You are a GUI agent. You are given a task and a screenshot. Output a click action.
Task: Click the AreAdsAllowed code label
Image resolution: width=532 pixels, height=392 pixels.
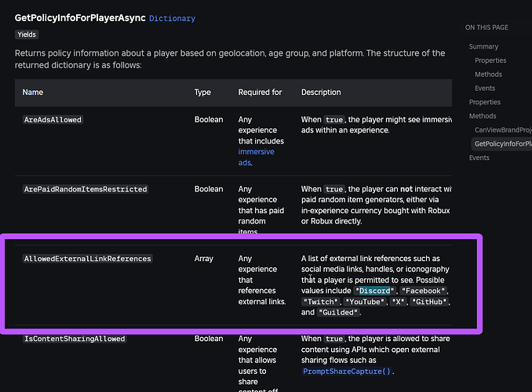click(53, 120)
